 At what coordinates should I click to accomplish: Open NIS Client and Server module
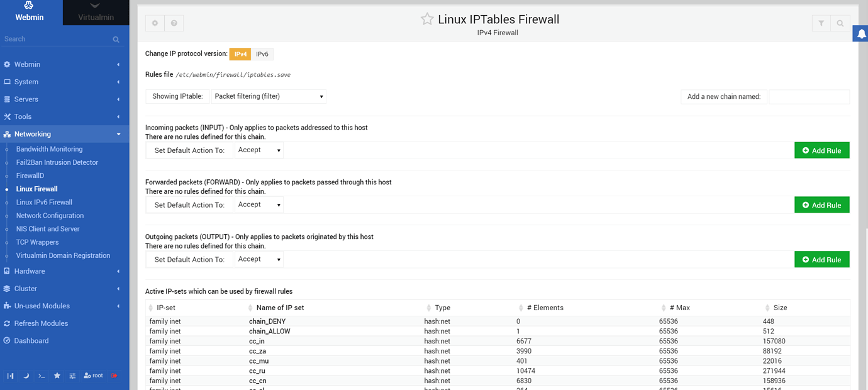pos(48,229)
